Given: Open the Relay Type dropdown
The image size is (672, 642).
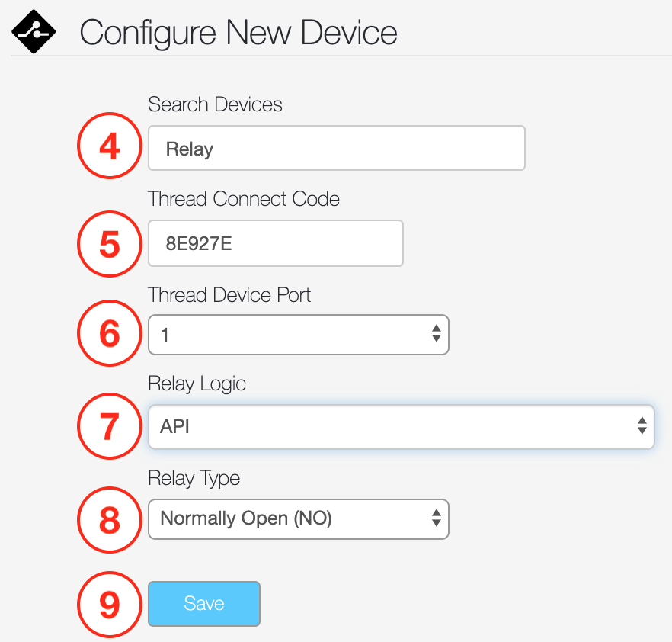Looking at the screenshot, I should [x=298, y=518].
